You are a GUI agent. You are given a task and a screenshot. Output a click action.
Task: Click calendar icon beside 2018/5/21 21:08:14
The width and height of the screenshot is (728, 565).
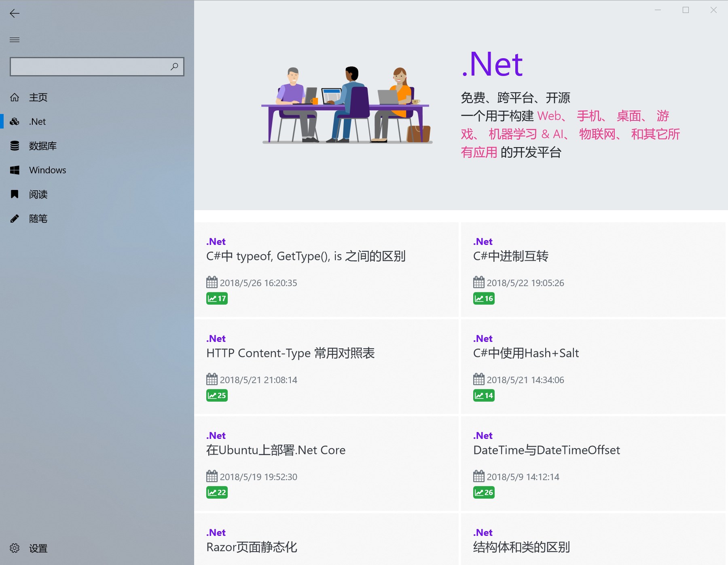[x=212, y=379]
